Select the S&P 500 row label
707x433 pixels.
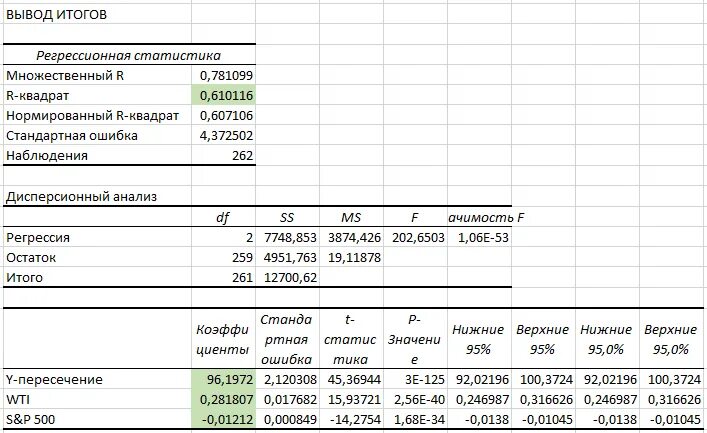(30, 419)
